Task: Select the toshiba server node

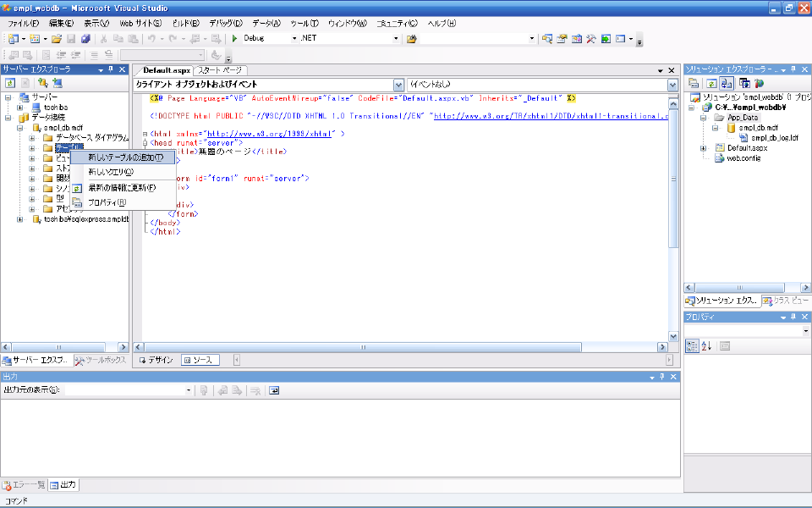Action: [x=56, y=108]
